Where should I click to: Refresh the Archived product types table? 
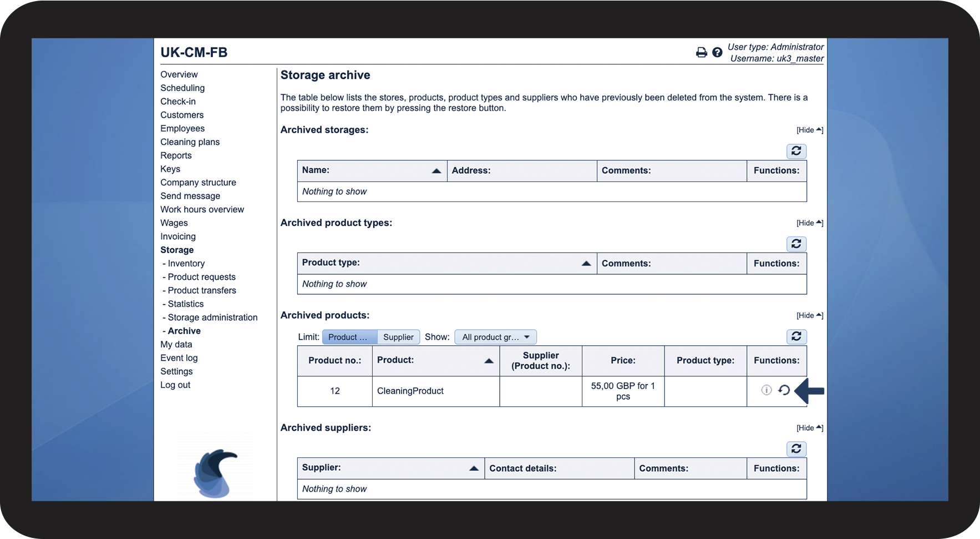tap(796, 244)
